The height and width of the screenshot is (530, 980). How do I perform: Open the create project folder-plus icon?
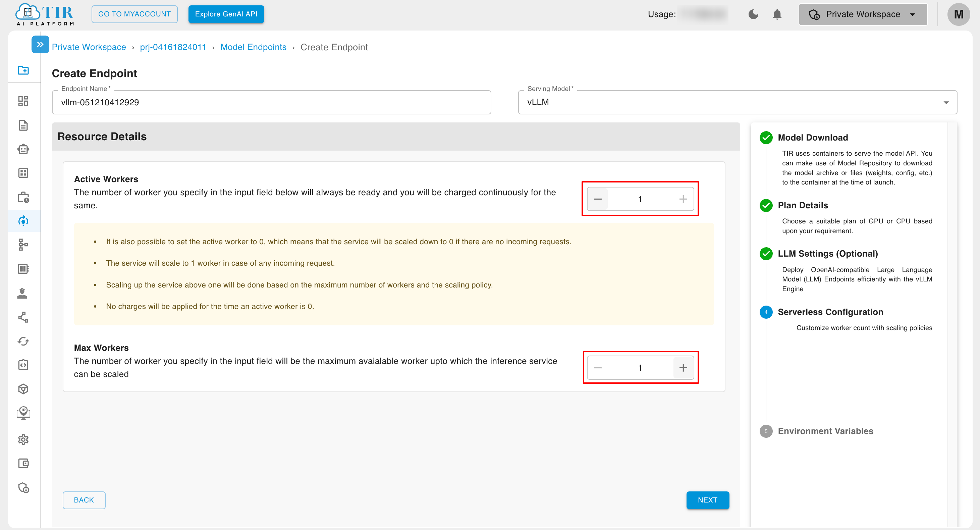[23, 70]
